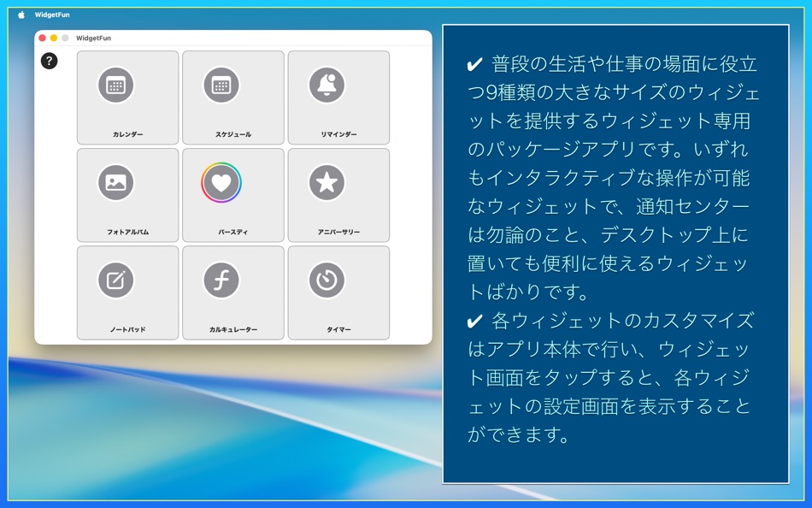The height and width of the screenshot is (508, 812).
Task: Open the WidgetFun application menu
Action: click(51, 14)
